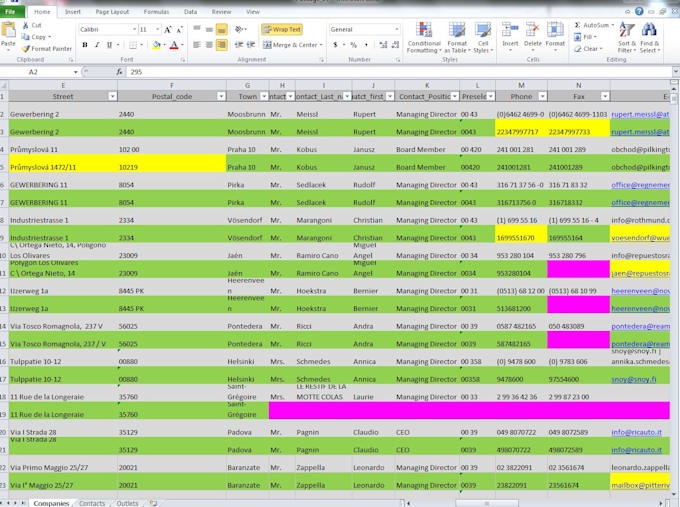Switch to the Data tab

tap(190, 12)
